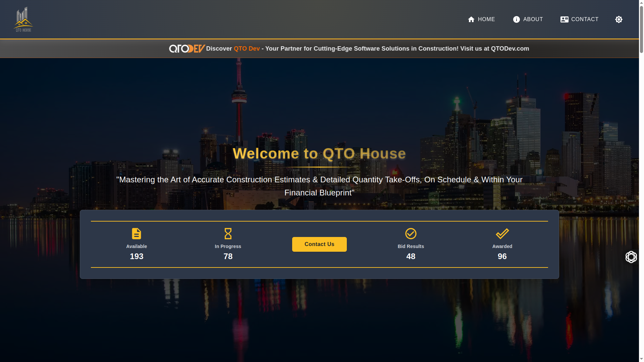Open the floating atom widget on the right edge
Screen dimensions: 644x362
pos(631,257)
